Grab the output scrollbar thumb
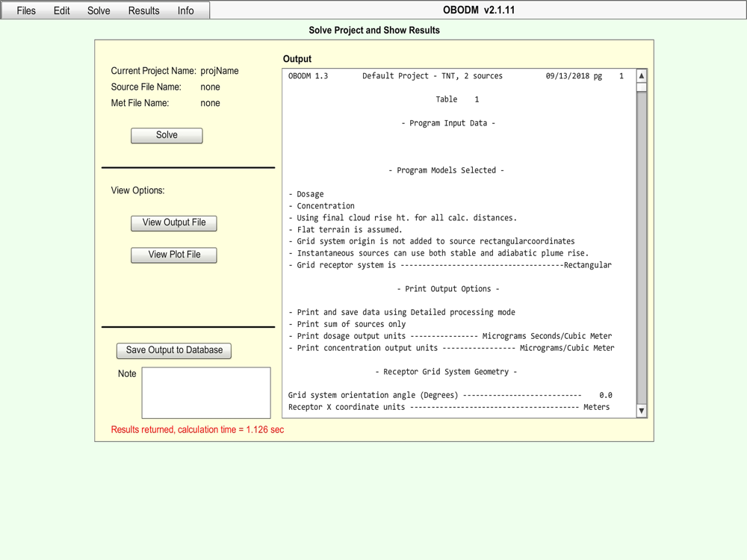The height and width of the screenshot is (560, 747). click(x=641, y=87)
